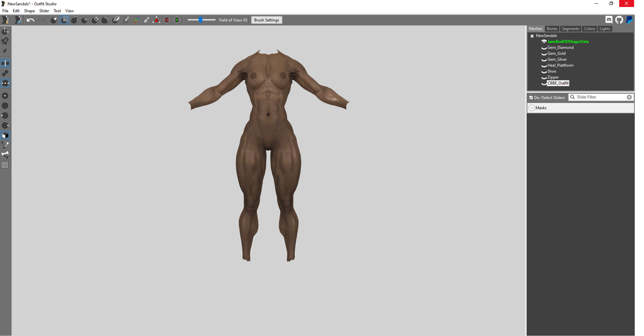Select the eraser brush tool
The image size is (644, 336).
[116, 20]
